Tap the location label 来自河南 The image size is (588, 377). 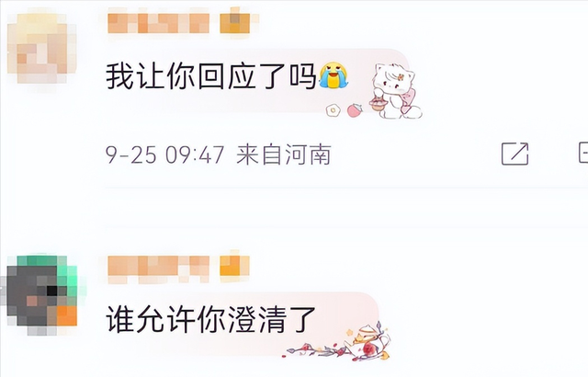click(x=284, y=154)
